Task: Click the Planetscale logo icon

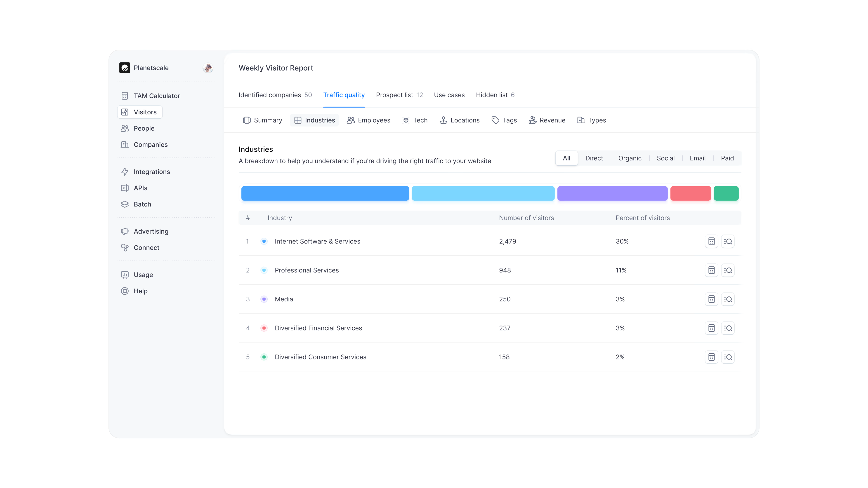Action: [x=125, y=68]
